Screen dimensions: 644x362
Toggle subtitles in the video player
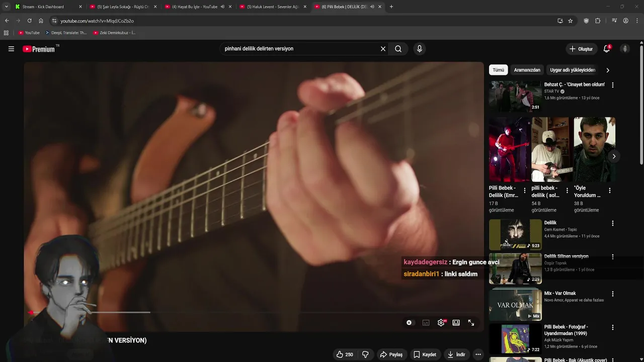[426, 323]
